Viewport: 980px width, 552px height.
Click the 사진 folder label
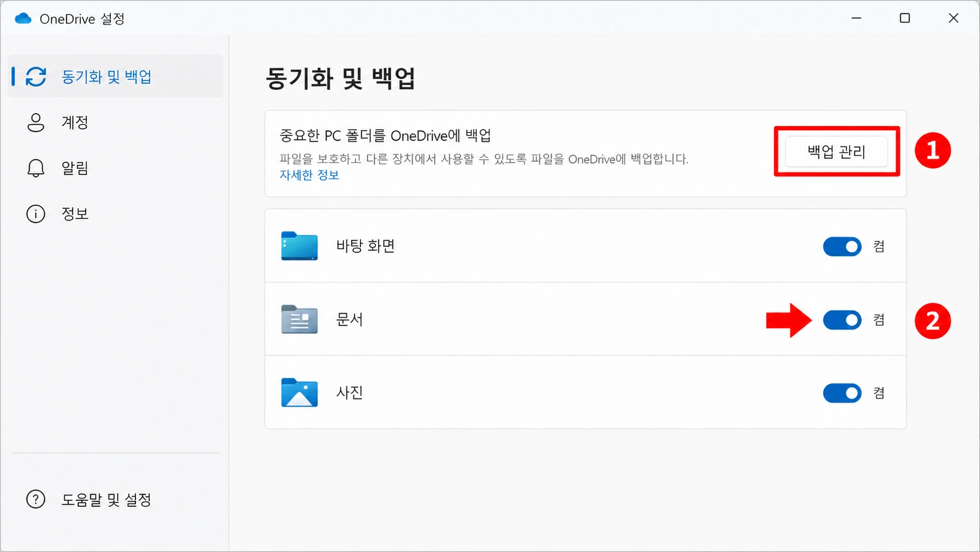coord(350,392)
